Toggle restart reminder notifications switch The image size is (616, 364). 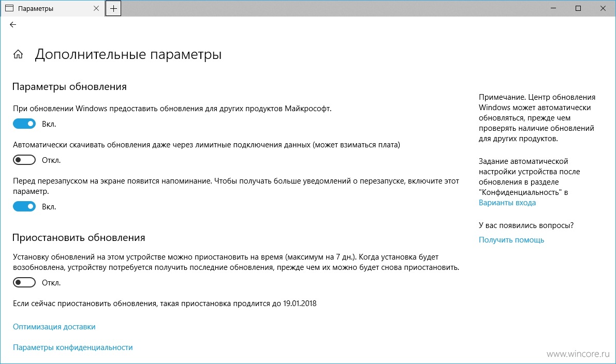coord(24,206)
